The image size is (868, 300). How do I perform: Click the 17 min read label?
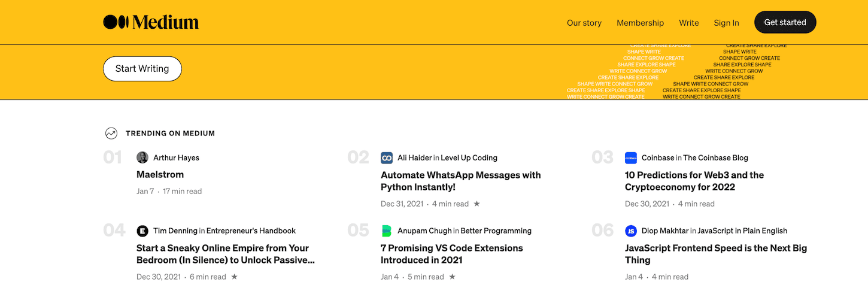coord(183,191)
